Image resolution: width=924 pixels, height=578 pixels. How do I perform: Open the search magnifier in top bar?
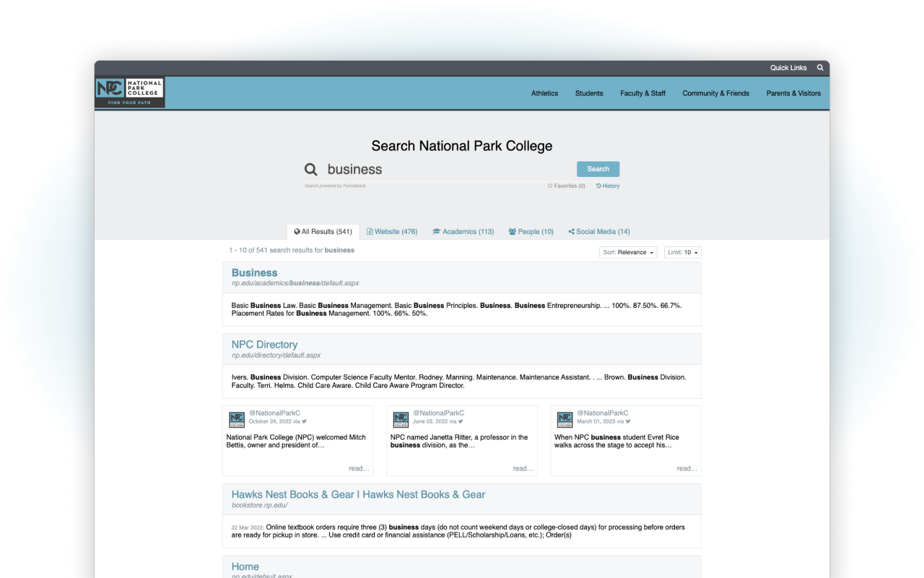(820, 67)
